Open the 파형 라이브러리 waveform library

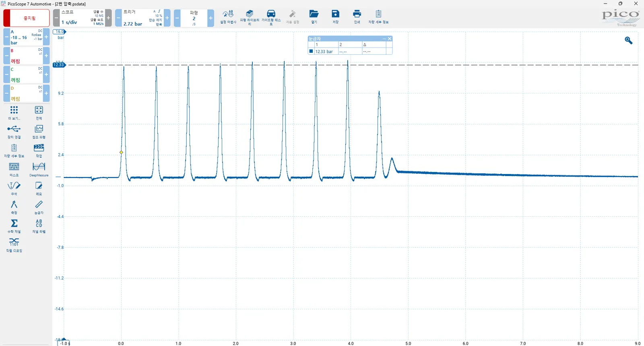[x=250, y=17]
